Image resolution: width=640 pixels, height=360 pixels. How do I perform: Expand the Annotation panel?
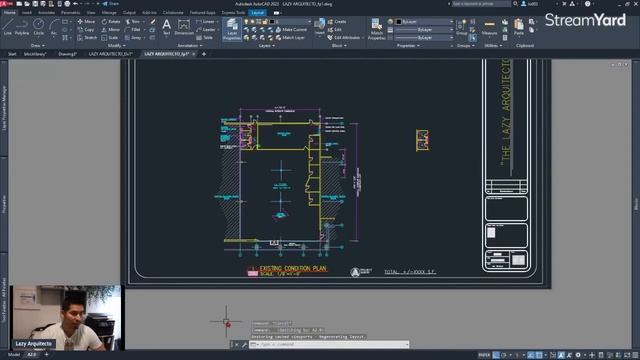[x=189, y=46]
